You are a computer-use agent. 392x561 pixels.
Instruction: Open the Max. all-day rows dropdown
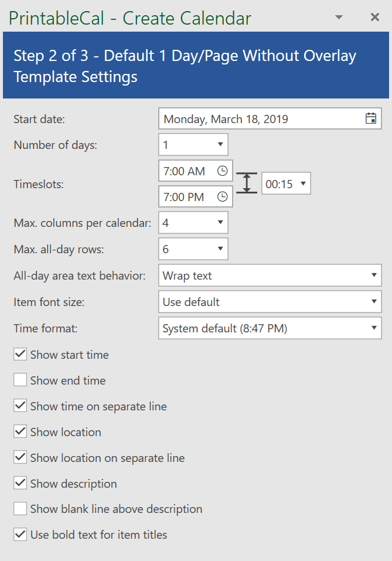click(193, 249)
